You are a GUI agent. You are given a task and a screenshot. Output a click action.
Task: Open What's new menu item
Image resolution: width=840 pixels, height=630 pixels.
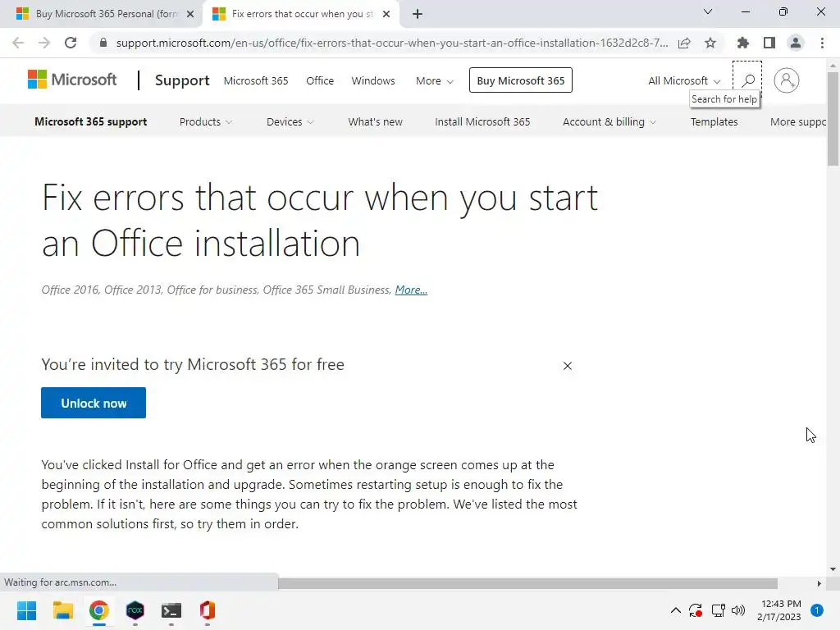[x=375, y=121]
